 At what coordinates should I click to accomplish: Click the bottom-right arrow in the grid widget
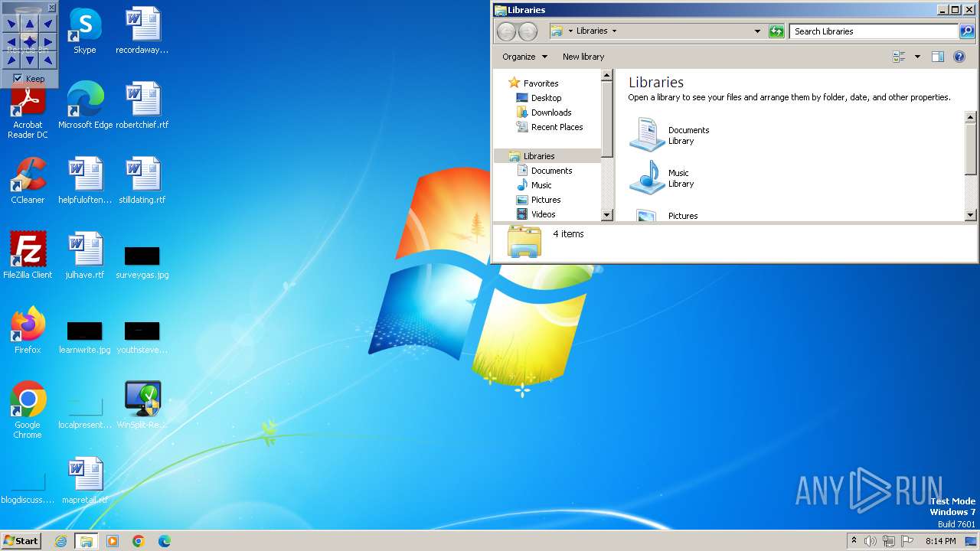47,59
